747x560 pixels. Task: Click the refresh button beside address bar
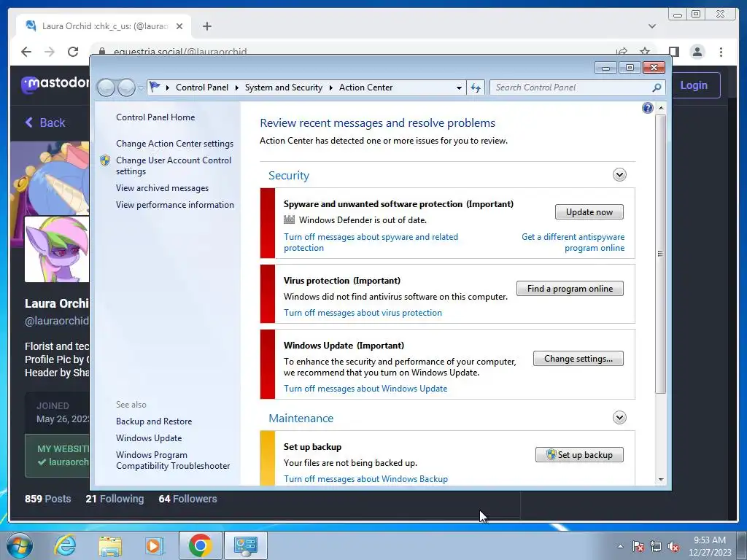click(476, 87)
